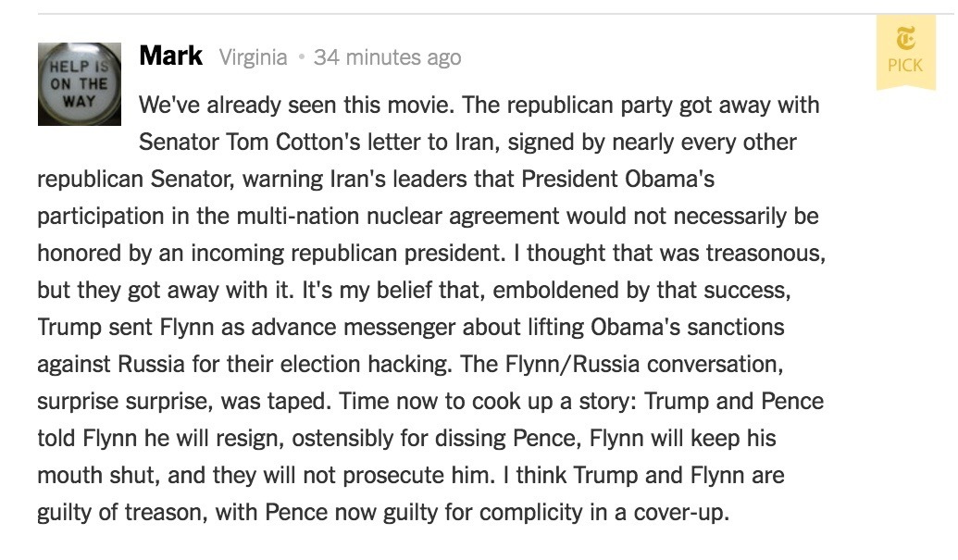Open the commenter name "Mark"
Image resolution: width=958 pixels, height=560 pixels.
click(x=170, y=56)
